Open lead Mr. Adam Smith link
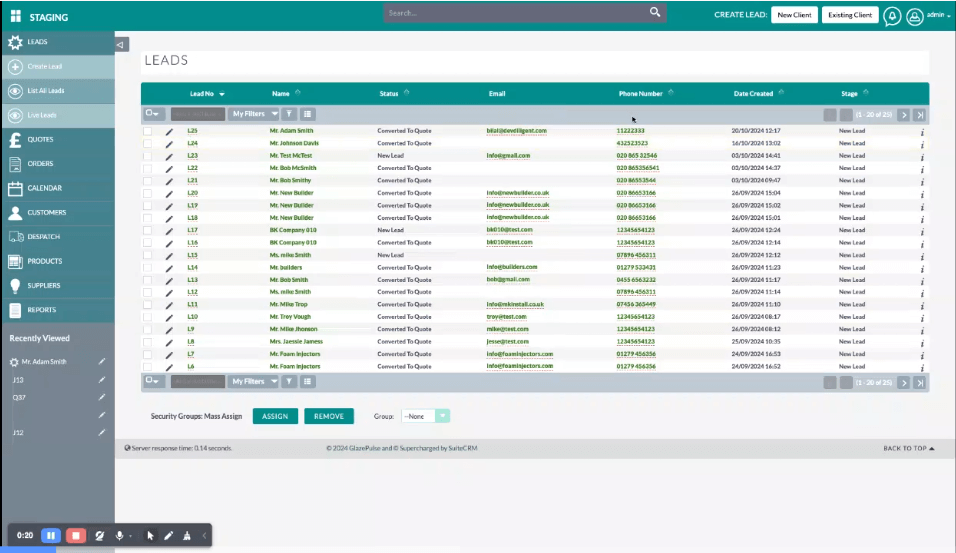Viewport: 956px width, 553px height. (291, 131)
